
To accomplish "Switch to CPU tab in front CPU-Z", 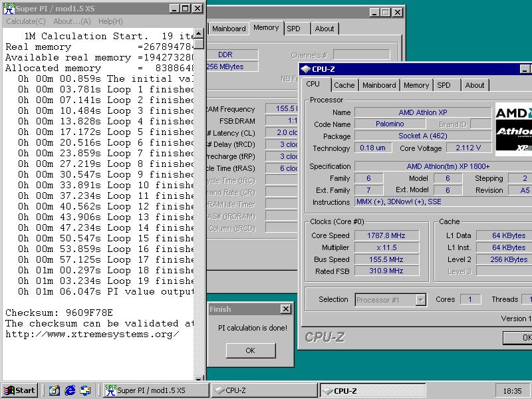I will pyautogui.click(x=313, y=84).
